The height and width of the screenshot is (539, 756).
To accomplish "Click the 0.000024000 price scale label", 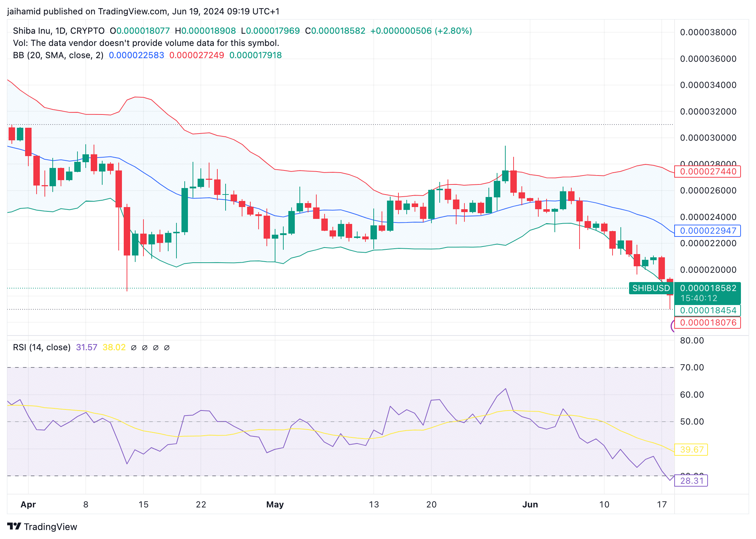I will pos(708,217).
